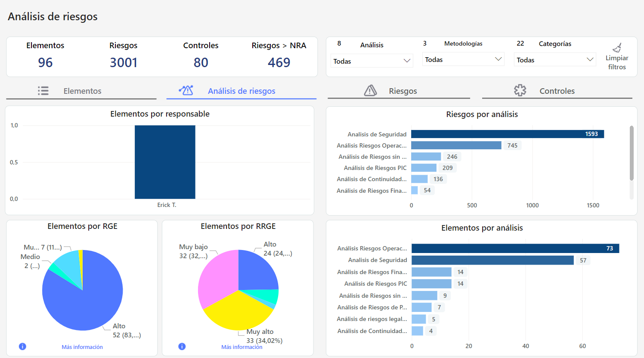The image size is (644, 358).
Task: Click the Riesgos por análisis scrollbar
Action: click(632, 153)
